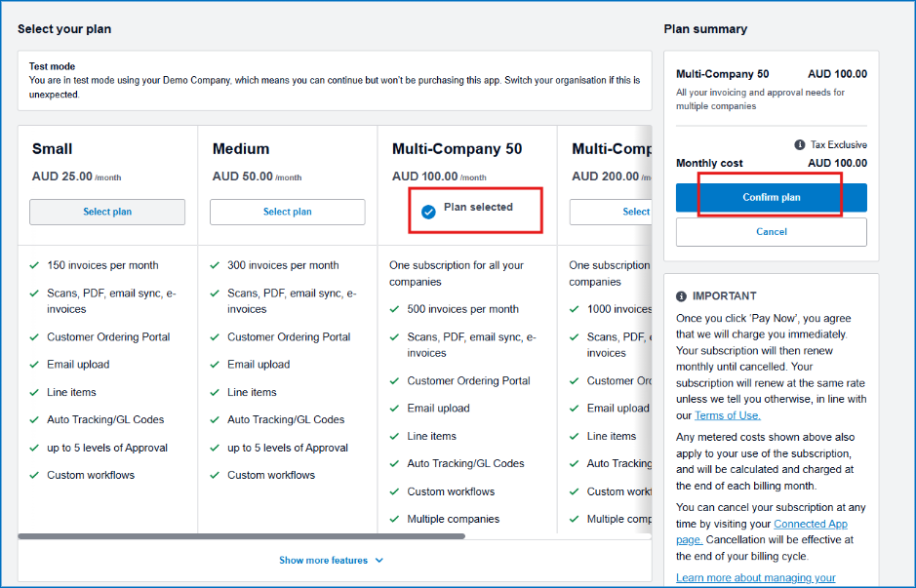
Task: Click checkmark beside 500 invoices per month
Action: pos(394,309)
